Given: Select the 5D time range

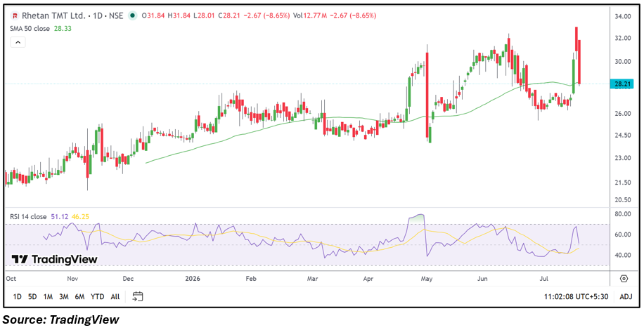Looking at the screenshot, I should (x=32, y=296).
